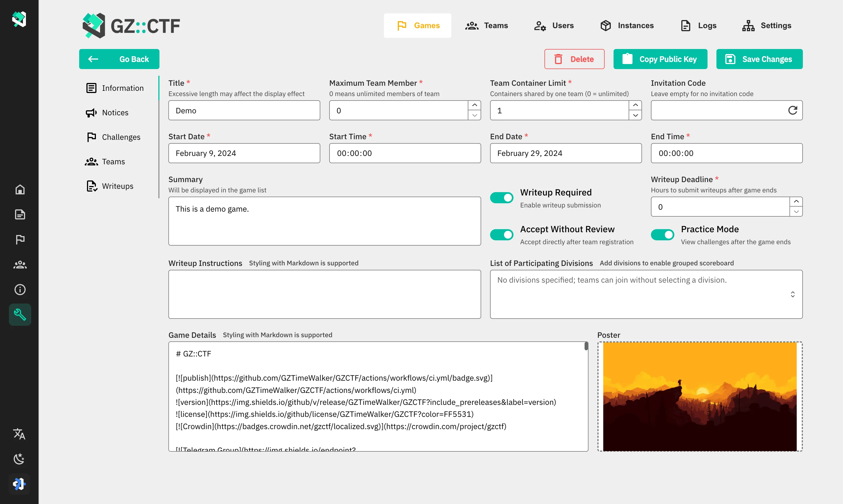
Task: Open the Challenges section in side menu
Action: (x=121, y=137)
